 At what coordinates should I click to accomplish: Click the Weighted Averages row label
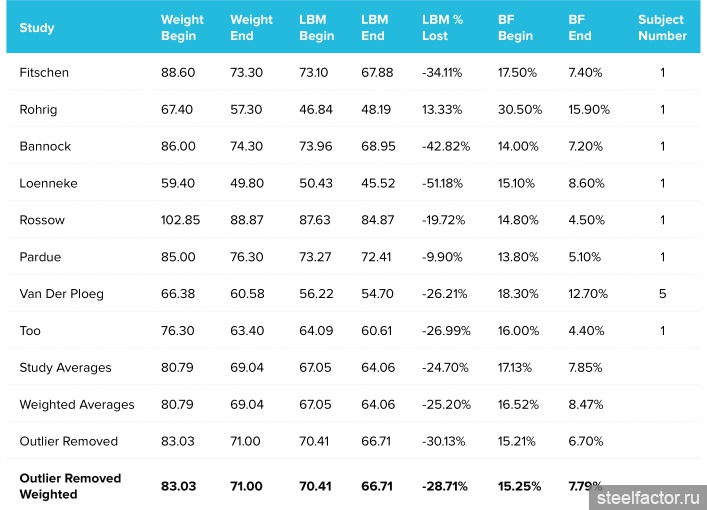tap(76, 405)
